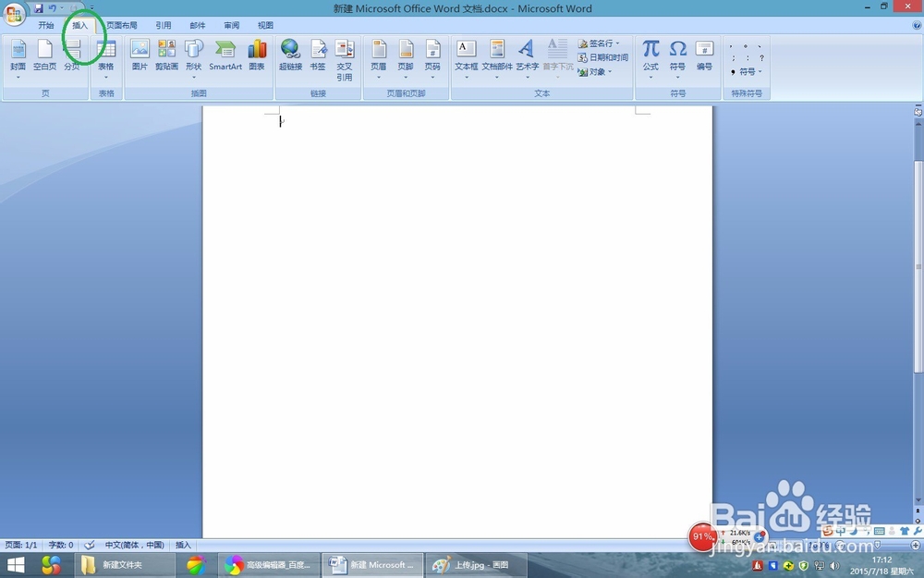The width and height of the screenshot is (924, 578).
Task: Open the 公式 (Equation) dropdown
Action: pos(650,59)
